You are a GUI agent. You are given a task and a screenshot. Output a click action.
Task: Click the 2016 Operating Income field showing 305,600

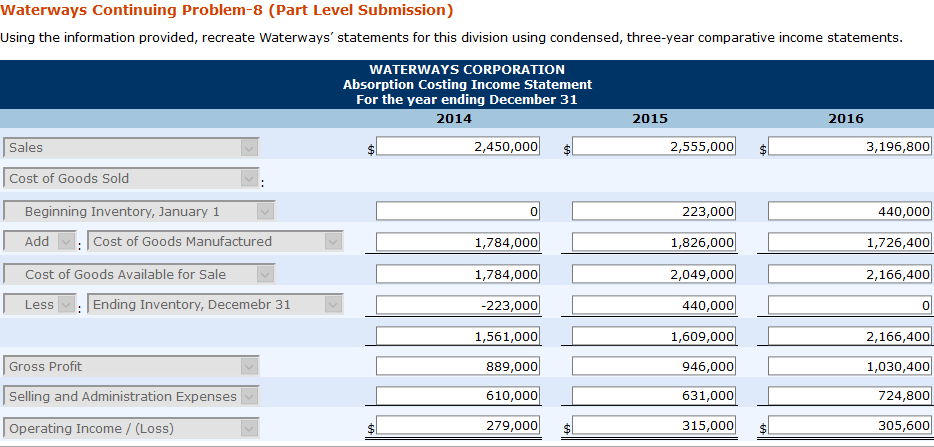coord(849,426)
